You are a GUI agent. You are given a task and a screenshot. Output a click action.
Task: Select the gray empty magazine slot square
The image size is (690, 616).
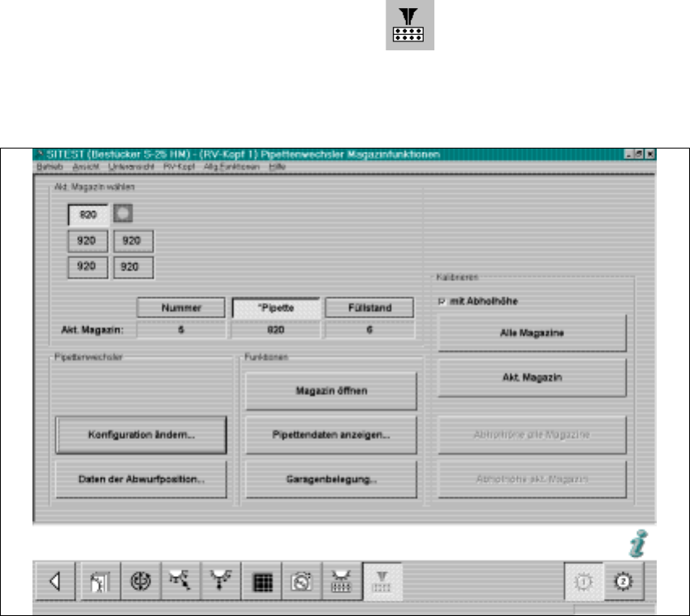click(x=123, y=213)
